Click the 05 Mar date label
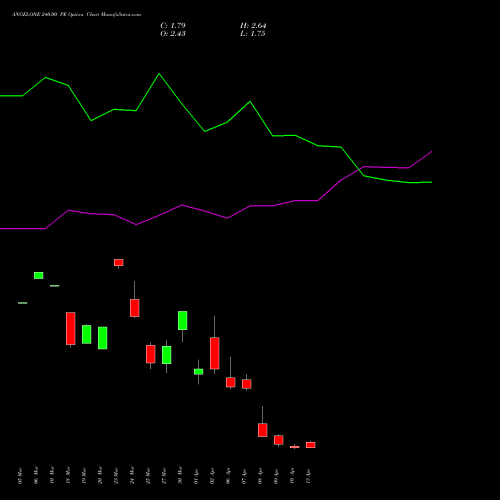This screenshot has height=500, width=500. point(20,476)
